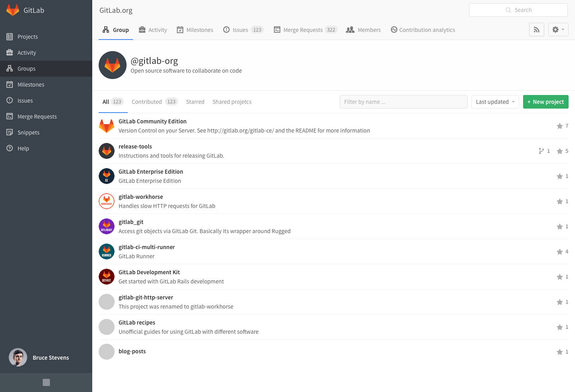
Task: Click the gitlab-org group avatar
Action: click(113, 65)
